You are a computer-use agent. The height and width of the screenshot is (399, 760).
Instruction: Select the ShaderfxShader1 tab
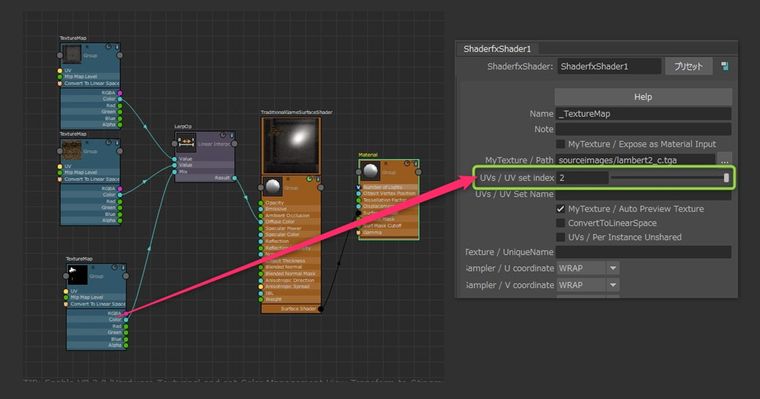[497, 49]
